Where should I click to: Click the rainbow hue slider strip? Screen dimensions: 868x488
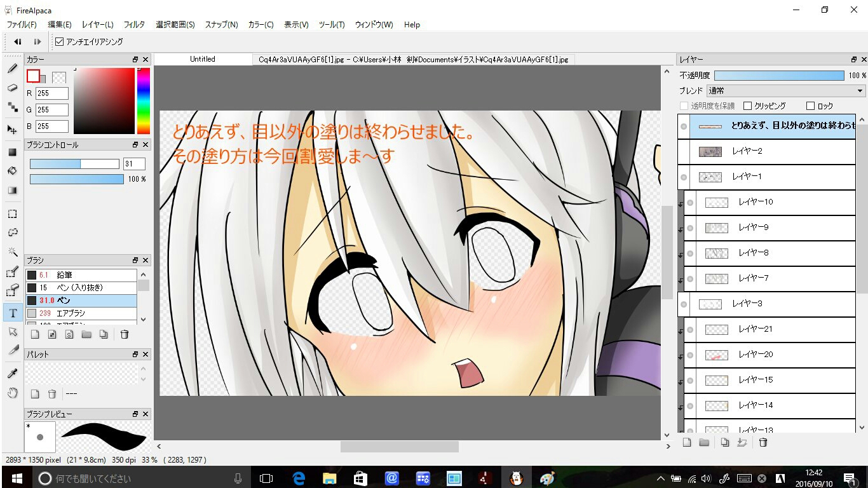[x=144, y=101]
